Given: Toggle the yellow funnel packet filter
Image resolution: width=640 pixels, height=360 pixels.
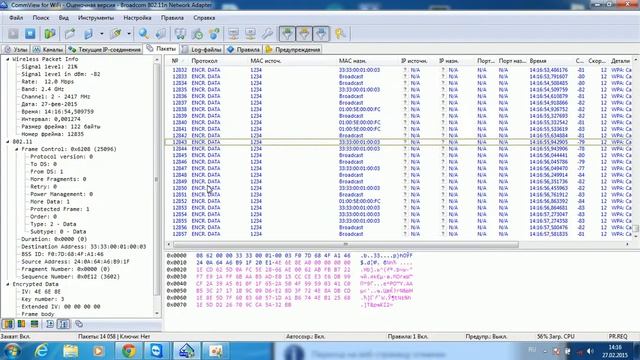Looking at the screenshot, I should tap(304, 34).
